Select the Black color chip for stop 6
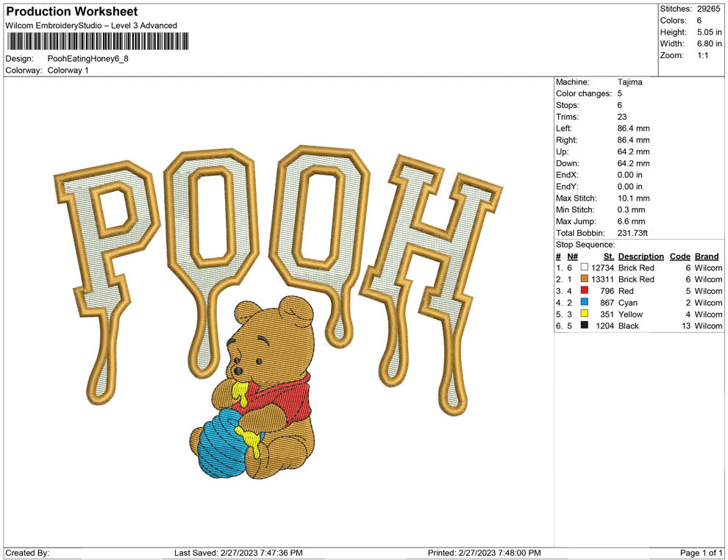Image resolution: width=728 pixels, height=560 pixels. (586, 326)
